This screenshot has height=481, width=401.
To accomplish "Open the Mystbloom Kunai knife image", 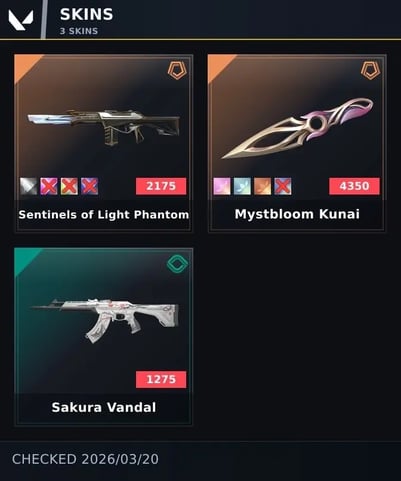I will click(297, 128).
